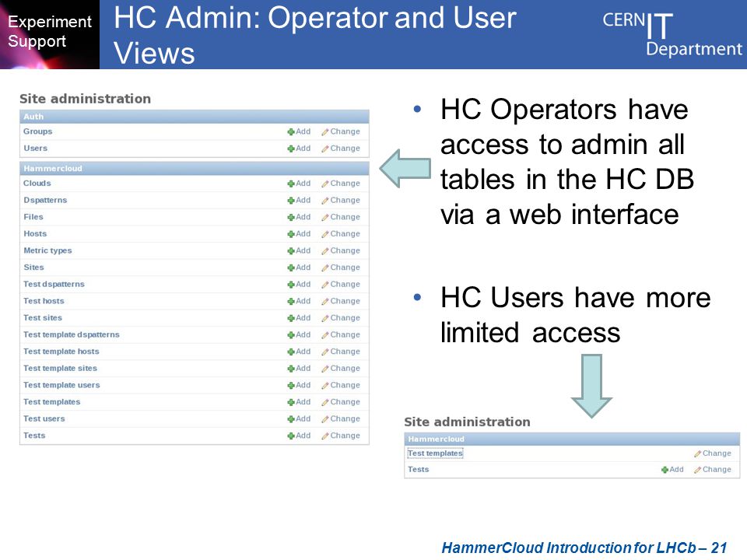Screen dimensions: 747x560
Task: Click the Change pencil icon for Users
Action: click(x=325, y=149)
